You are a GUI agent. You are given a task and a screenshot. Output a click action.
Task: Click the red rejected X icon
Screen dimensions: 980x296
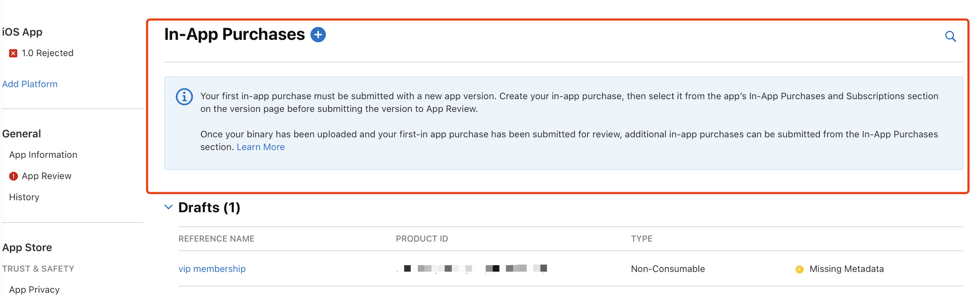pyautogui.click(x=13, y=53)
